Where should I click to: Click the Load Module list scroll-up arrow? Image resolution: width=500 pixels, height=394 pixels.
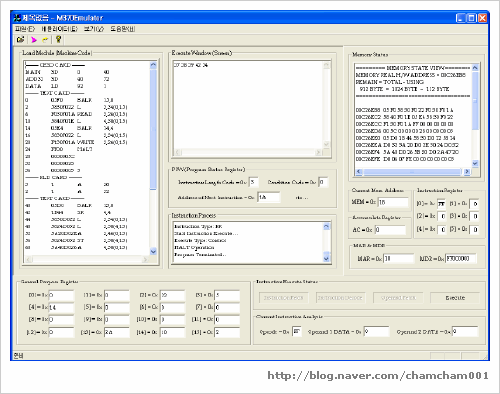pyautogui.click(x=153, y=65)
